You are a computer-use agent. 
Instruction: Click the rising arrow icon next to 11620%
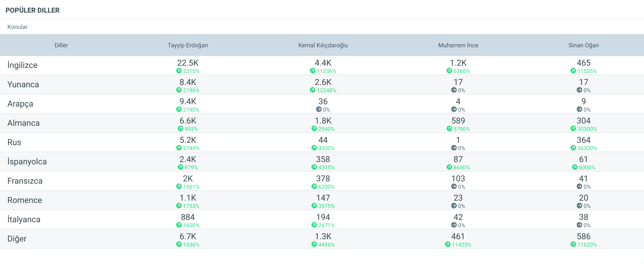tap(573, 244)
